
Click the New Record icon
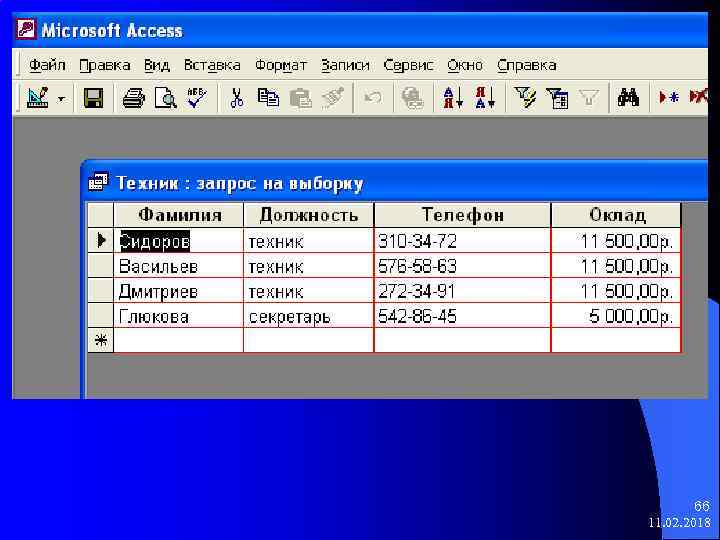tap(669, 98)
